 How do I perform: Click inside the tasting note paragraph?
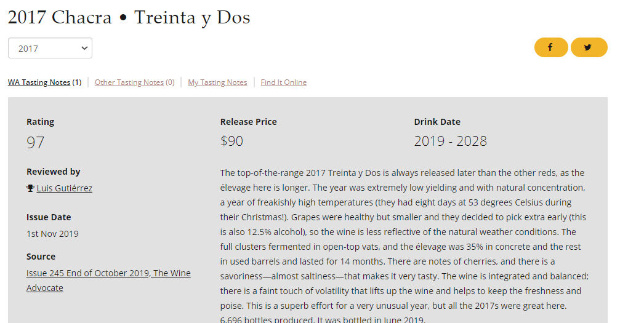point(403,246)
